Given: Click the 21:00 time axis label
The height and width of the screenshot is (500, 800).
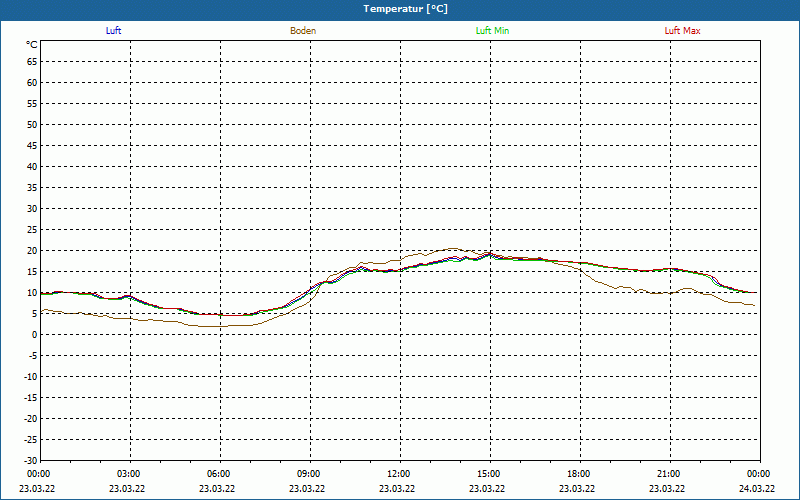Looking at the screenshot, I should pyautogui.click(x=670, y=474).
